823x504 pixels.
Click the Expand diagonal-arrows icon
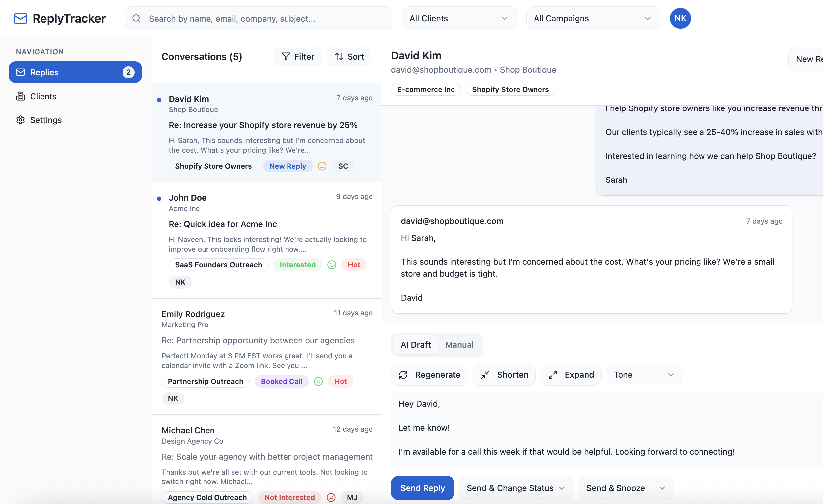click(553, 375)
